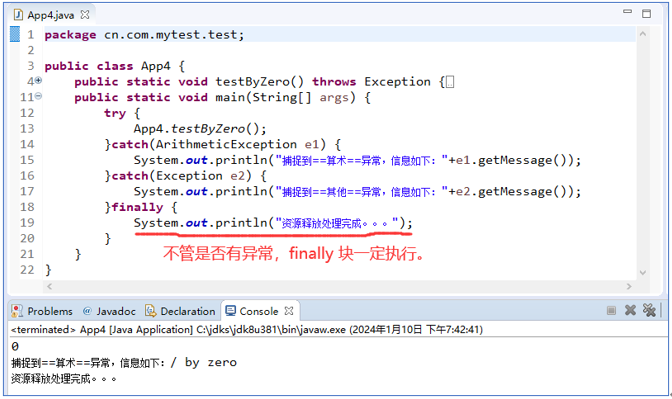Expand the folded testByZero method
The height and width of the screenshot is (399, 672).
(x=38, y=80)
